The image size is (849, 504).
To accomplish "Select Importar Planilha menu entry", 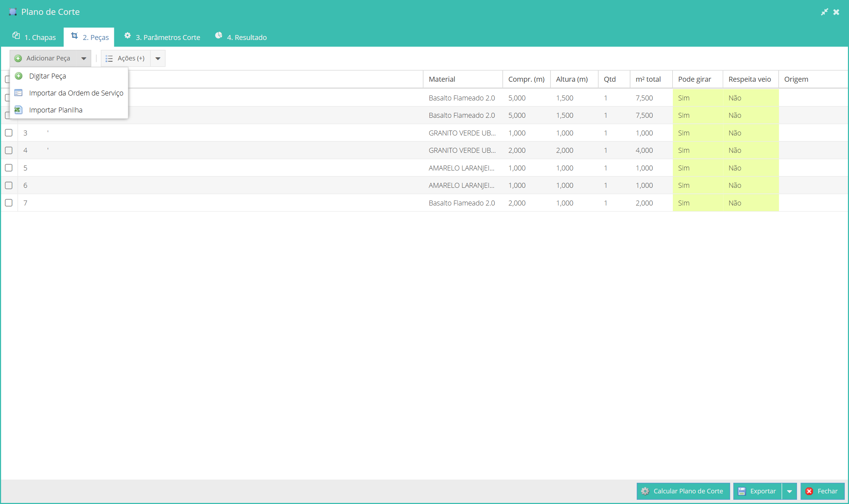I will (x=69, y=110).
